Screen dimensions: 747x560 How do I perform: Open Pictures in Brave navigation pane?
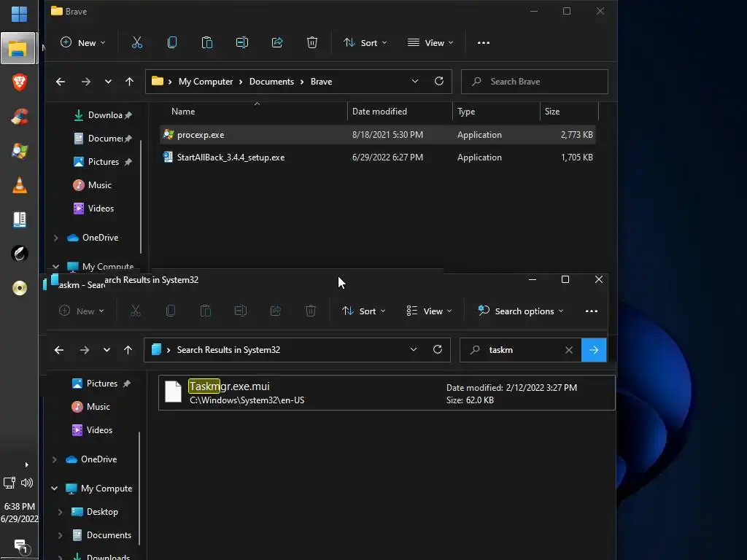pos(96,161)
